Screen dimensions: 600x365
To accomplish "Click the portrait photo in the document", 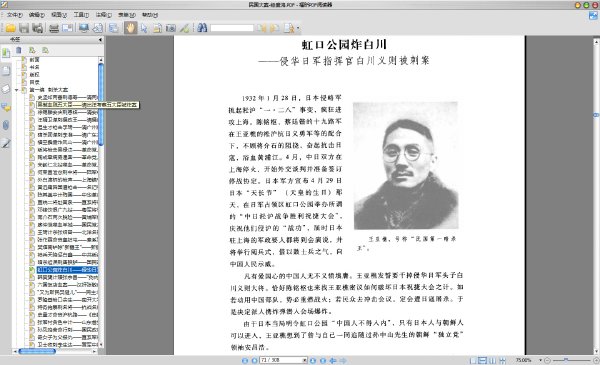I will click(x=406, y=166).
